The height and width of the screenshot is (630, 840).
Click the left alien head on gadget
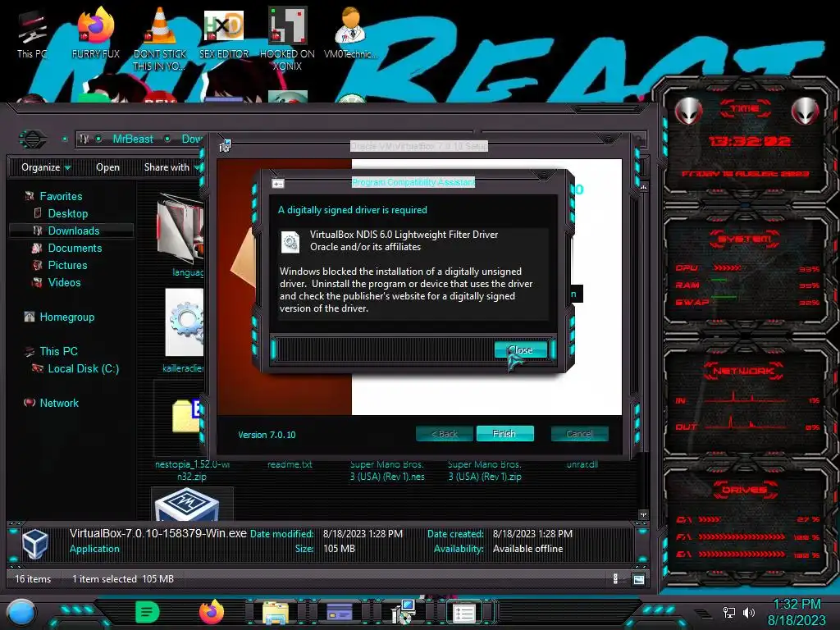[x=689, y=111]
